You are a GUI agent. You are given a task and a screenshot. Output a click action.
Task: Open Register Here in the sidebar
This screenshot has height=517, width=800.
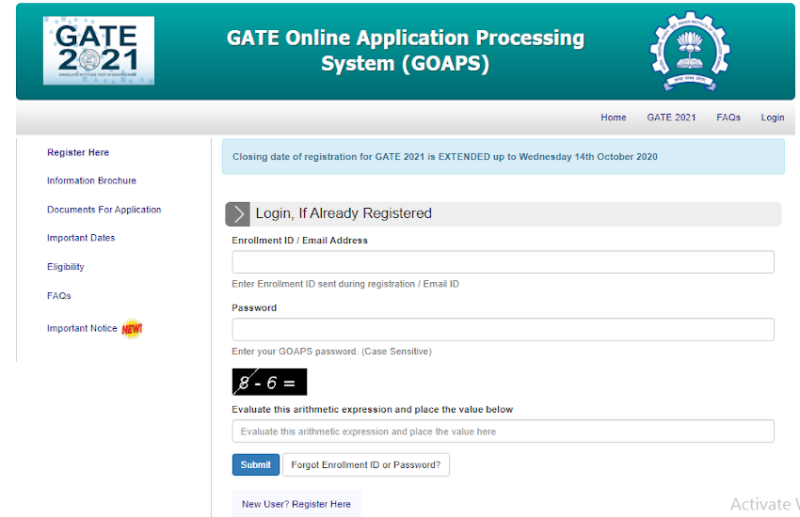tap(78, 153)
